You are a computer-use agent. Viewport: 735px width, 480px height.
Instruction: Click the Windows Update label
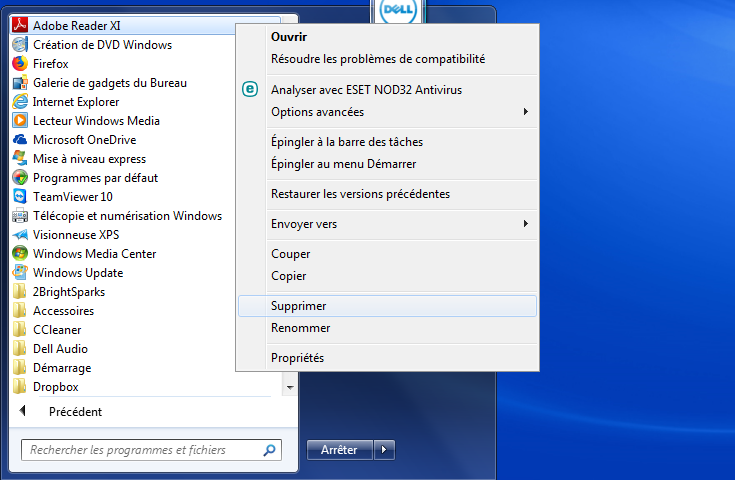click(x=78, y=273)
